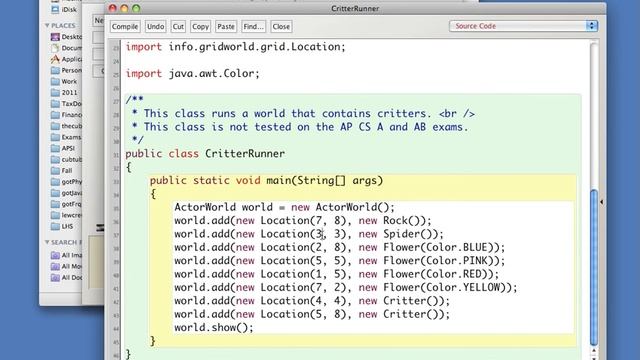Image resolution: width=640 pixels, height=360 pixels.
Task: Click the 'public static void main' line
Action: coord(266,181)
